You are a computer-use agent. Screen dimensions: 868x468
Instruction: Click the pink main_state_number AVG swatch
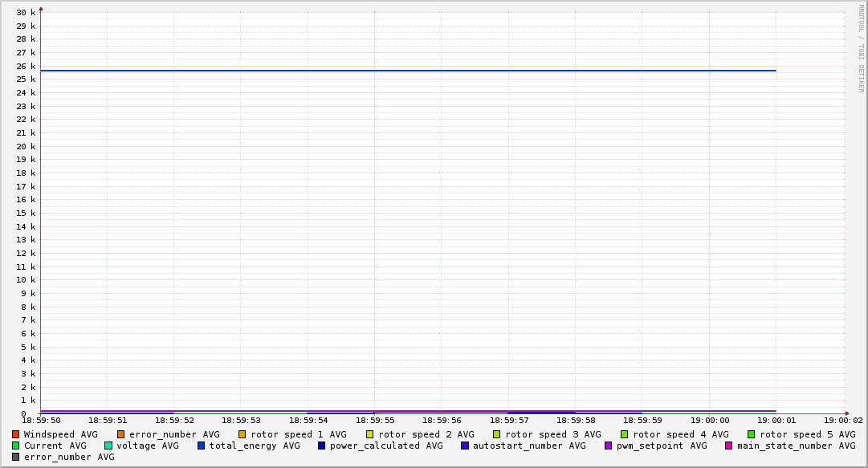[x=729, y=446]
